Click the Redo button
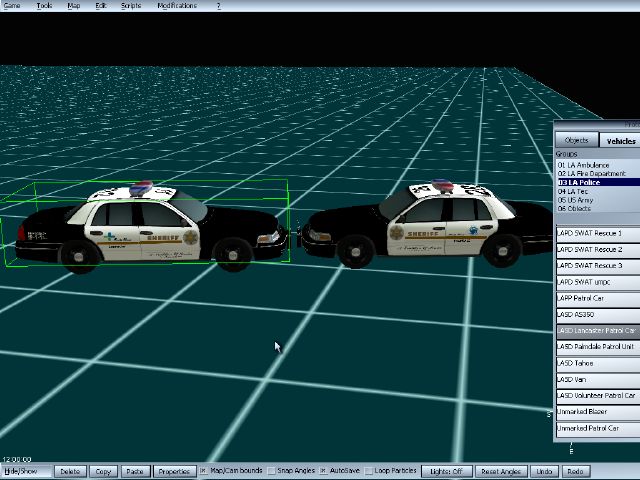The image size is (640, 480). point(576,471)
